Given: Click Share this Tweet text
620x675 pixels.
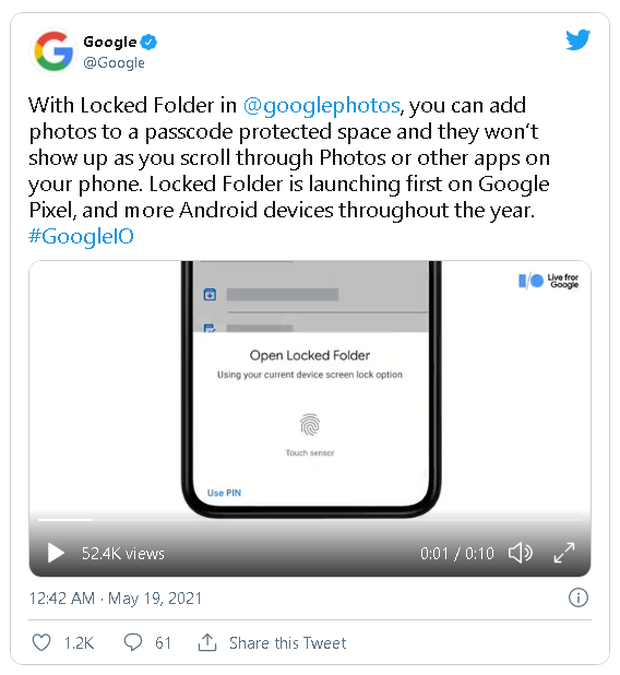Looking at the screenshot, I should (287, 642).
